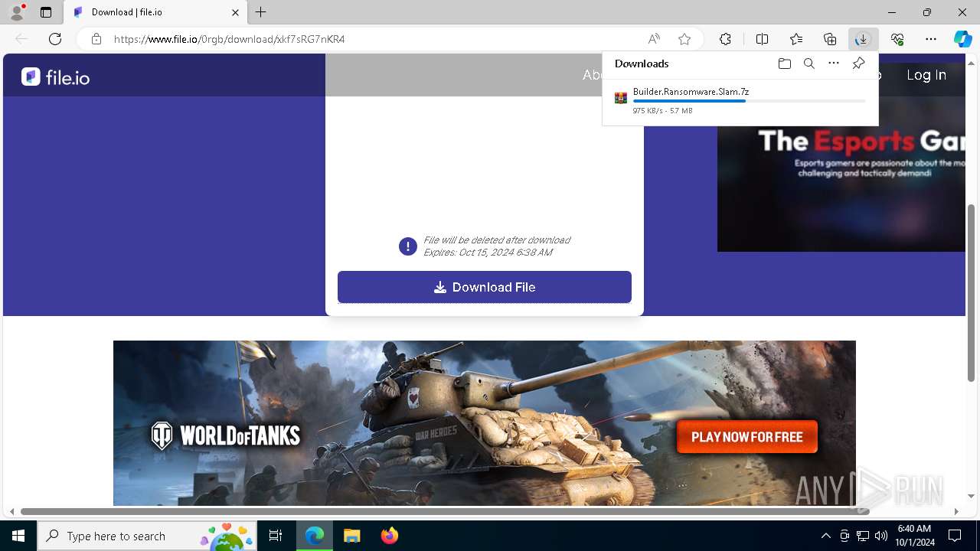
Task: Open a new browser tab
Action: (261, 12)
